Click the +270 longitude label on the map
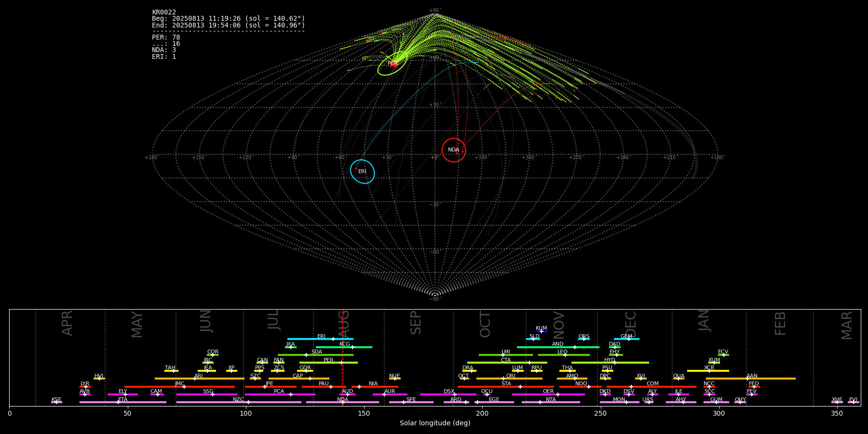 tap(575, 157)
